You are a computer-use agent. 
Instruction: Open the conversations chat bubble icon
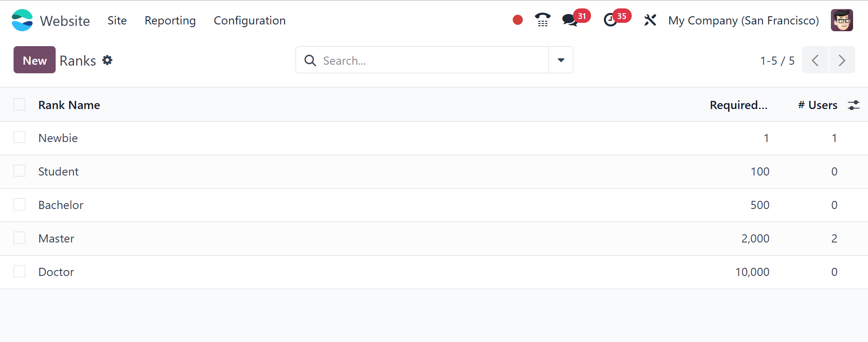570,20
